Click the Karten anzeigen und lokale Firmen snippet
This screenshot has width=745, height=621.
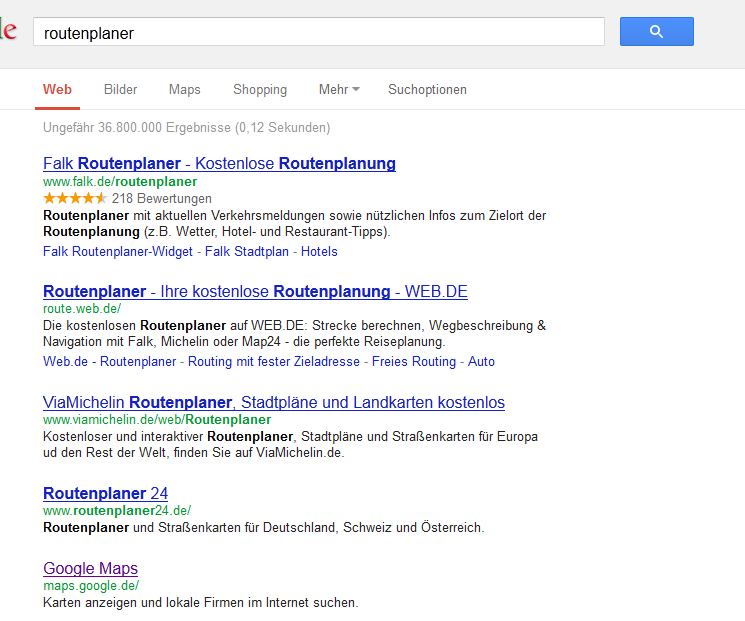[201, 602]
